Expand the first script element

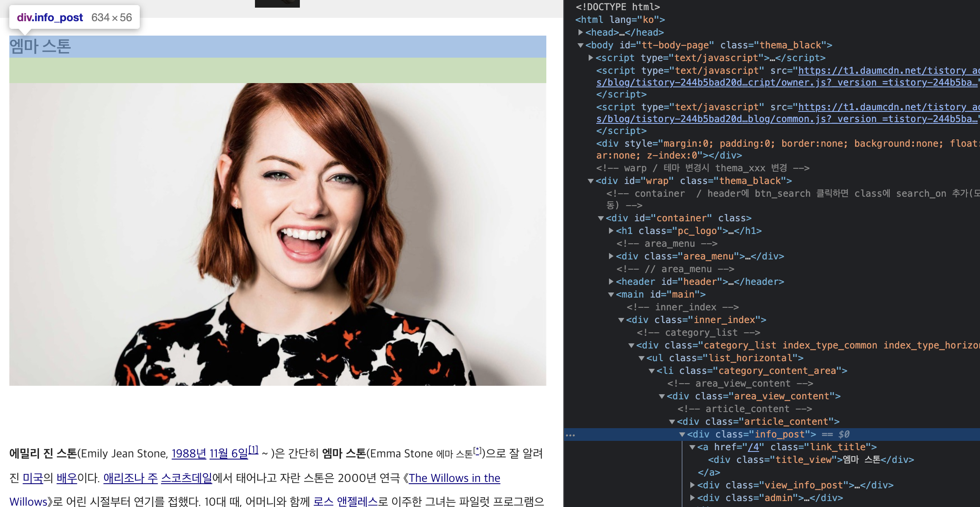(x=591, y=58)
